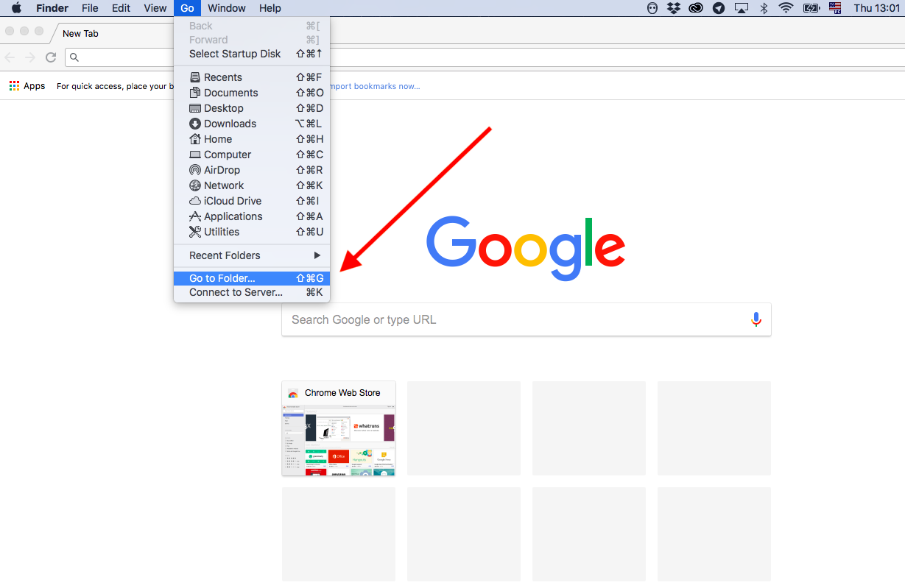Viewport: 905px width, 588px height.
Task: Open the Window menu
Action: 227,8
